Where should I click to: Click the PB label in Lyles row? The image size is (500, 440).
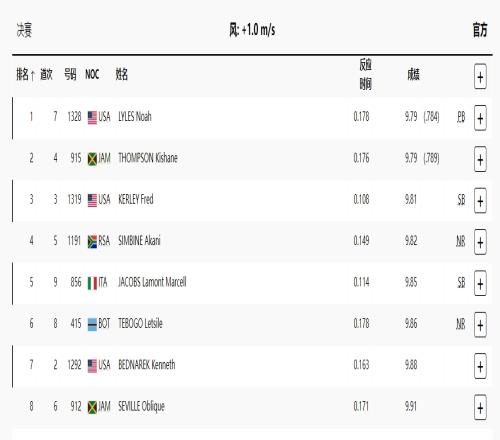pos(461,117)
